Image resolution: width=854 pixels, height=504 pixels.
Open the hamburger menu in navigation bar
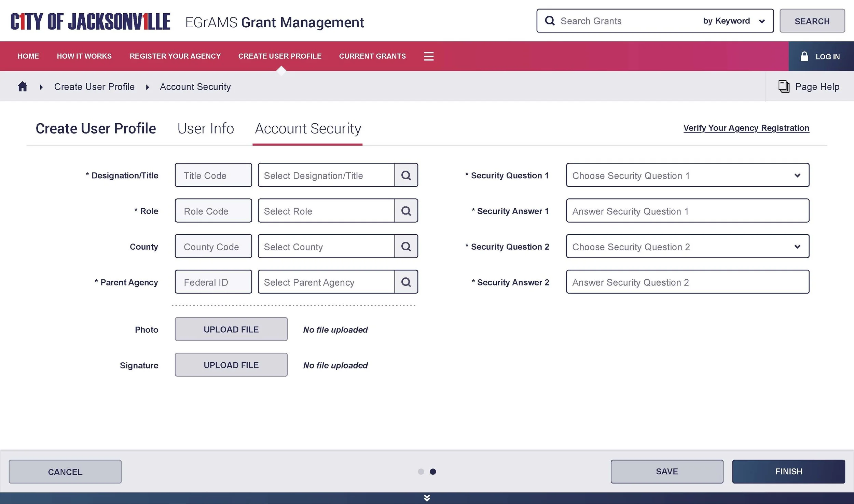coord(428,56)
